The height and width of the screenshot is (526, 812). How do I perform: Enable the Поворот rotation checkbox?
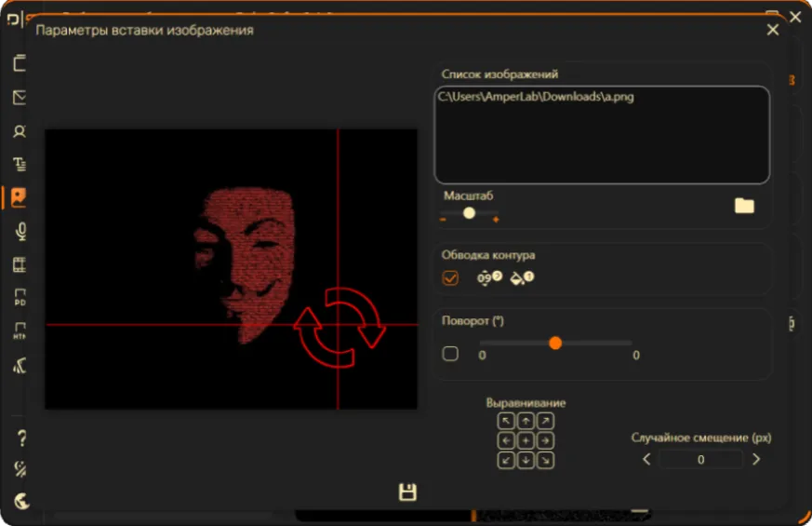450,354
